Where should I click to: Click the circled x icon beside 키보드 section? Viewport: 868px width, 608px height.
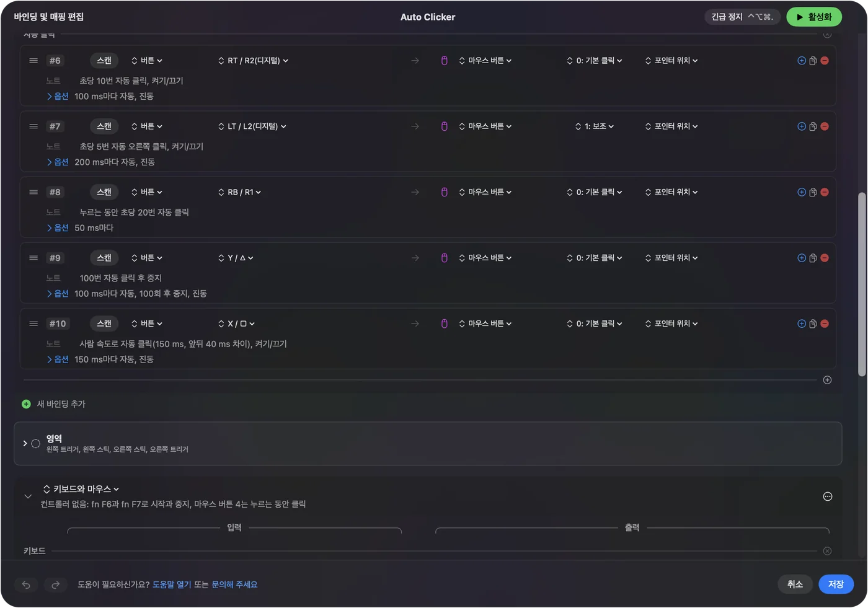827,551
